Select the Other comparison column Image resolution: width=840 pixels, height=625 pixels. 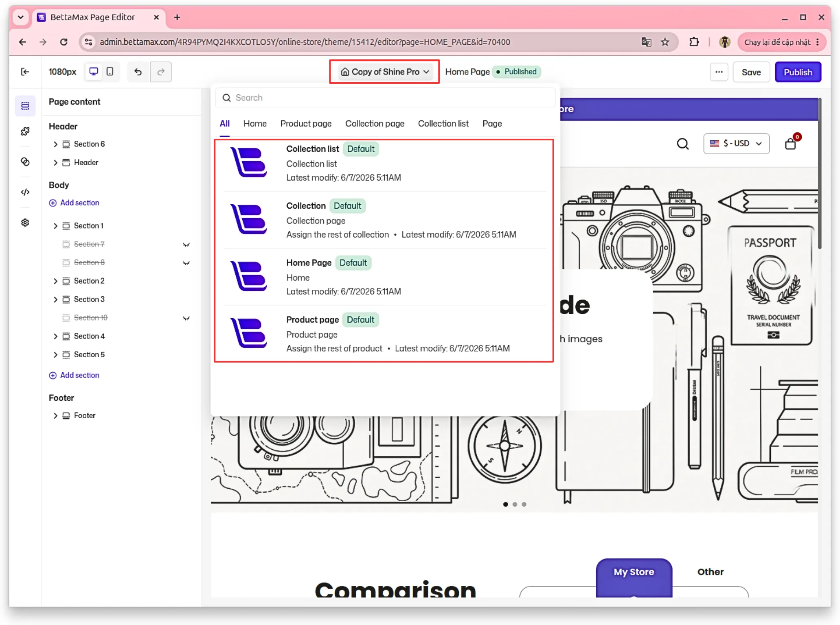tap(711, 572)
